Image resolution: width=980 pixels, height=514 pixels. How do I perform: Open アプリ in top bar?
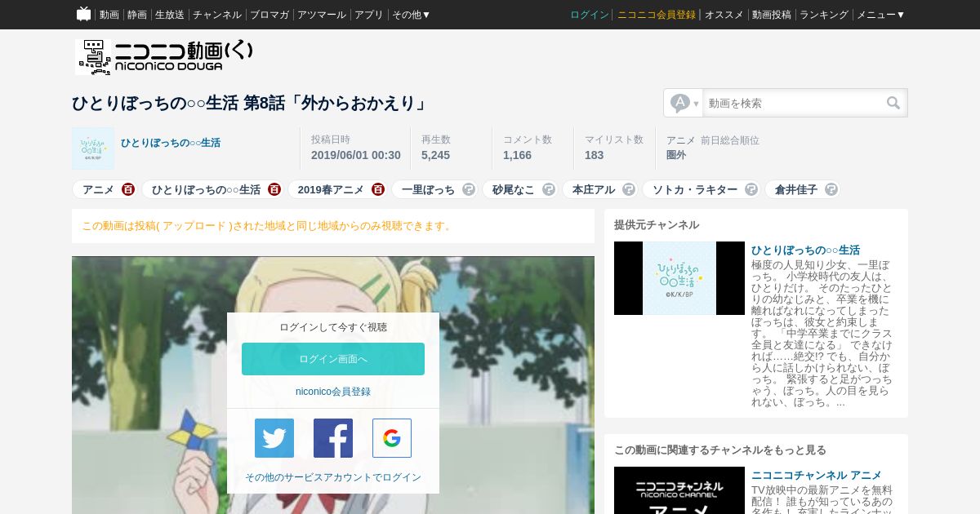[x=369, y=15]
